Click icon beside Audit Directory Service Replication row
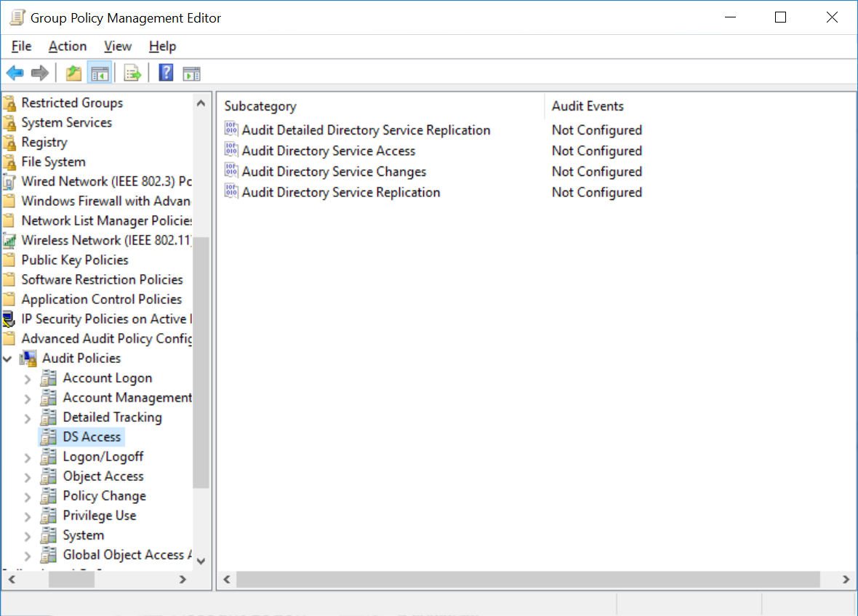Image resolution: width=858 pixels, height=616 pixels. click(231, 191)
